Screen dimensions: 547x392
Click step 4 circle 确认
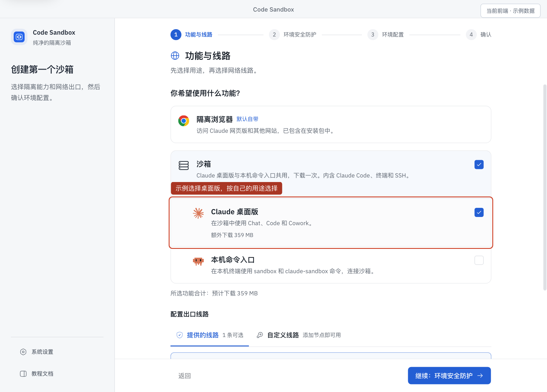[471, 35]
